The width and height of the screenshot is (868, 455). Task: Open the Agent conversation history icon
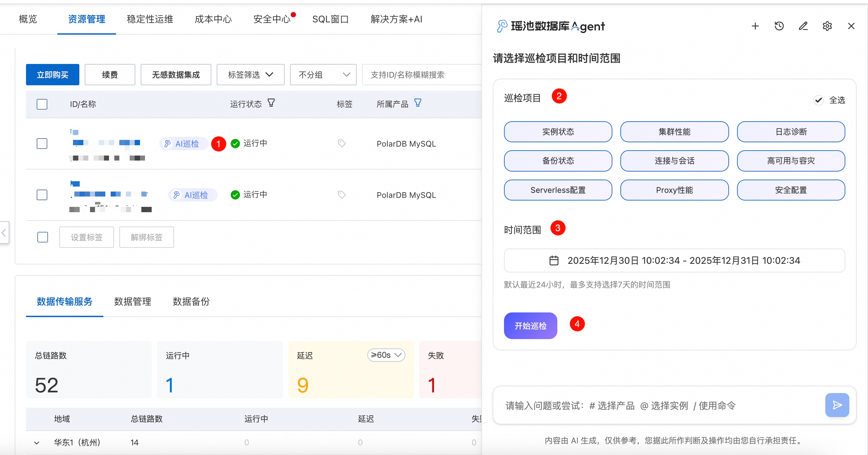(779, 26)
